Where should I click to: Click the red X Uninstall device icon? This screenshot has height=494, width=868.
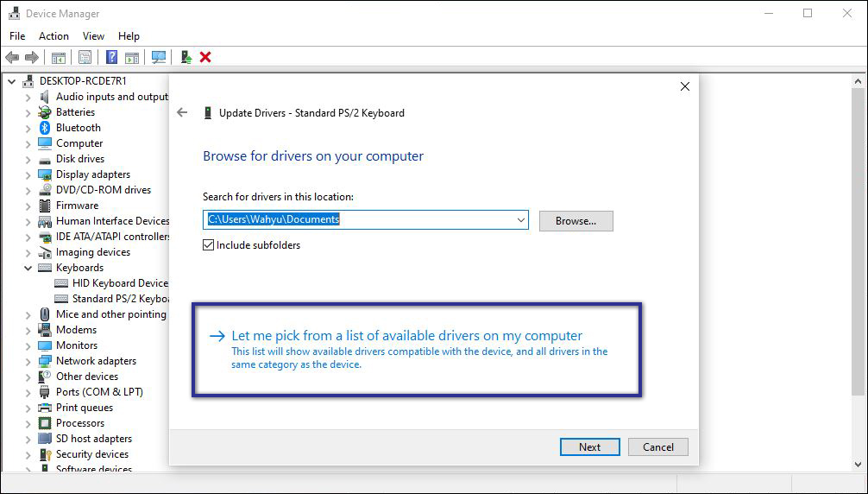(x=205, y=57)
